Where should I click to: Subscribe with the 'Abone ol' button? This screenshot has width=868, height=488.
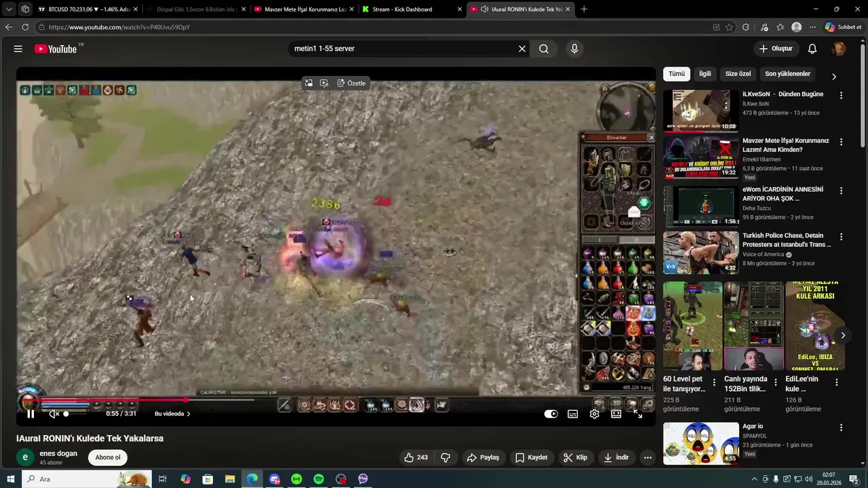(x=108, y=457)
